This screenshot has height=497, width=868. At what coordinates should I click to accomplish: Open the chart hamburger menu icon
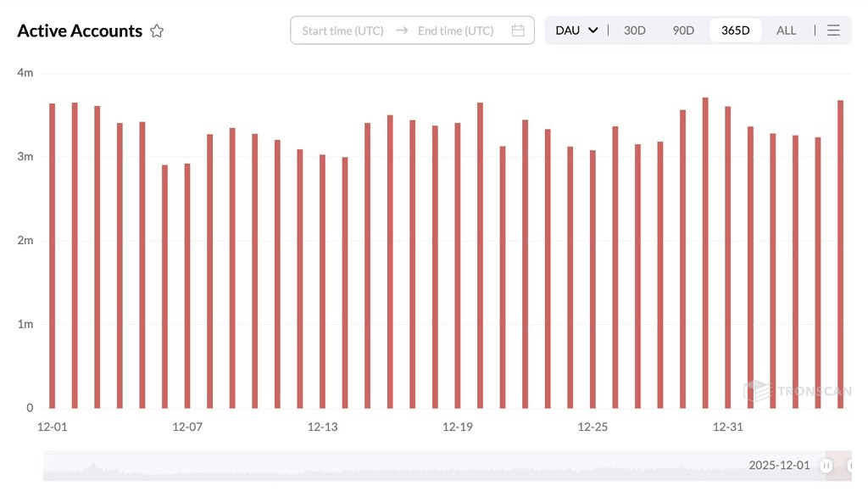(x=833, y=31)
